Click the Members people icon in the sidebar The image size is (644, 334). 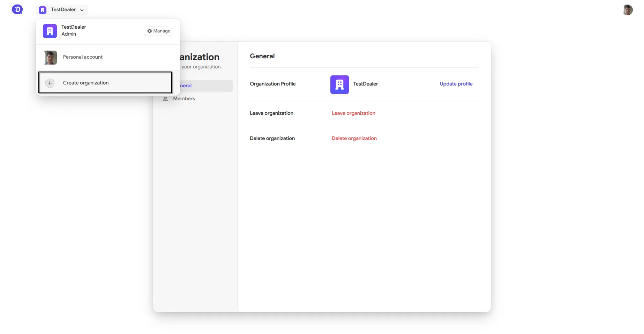coord(165,99)
